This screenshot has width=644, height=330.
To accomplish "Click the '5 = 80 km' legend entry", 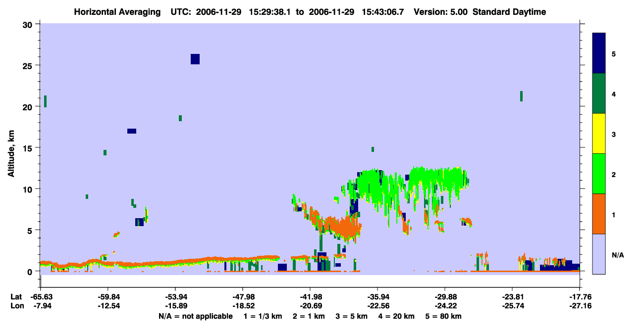I will coord(444,316).
